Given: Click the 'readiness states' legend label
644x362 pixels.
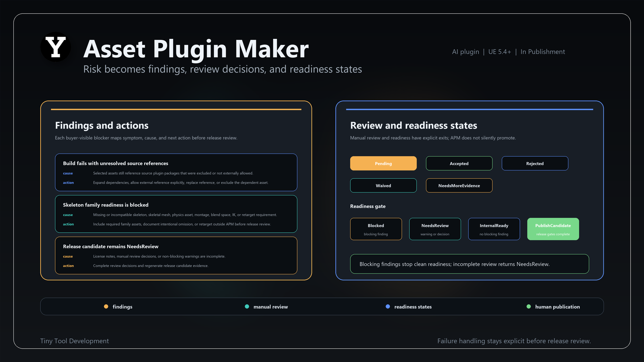Looking at the screenshot, I should [x=413, y=307].
